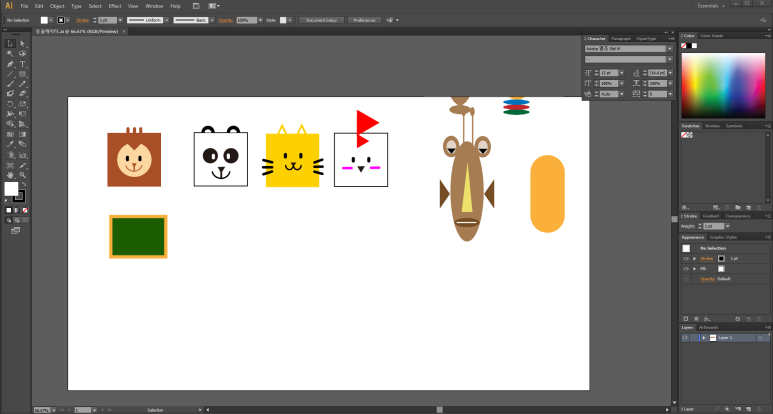Switch to the Artboards tab
The height and width of the screenshot is (414, 773).
[708, 327]
